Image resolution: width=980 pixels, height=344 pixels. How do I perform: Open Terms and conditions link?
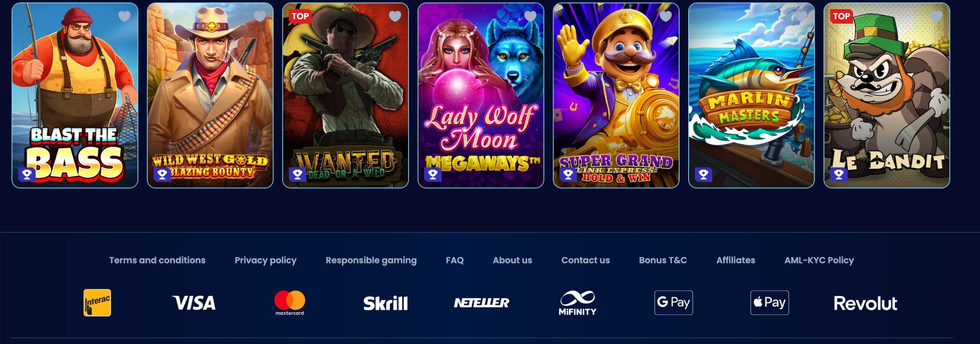click(x=157, y=260)
